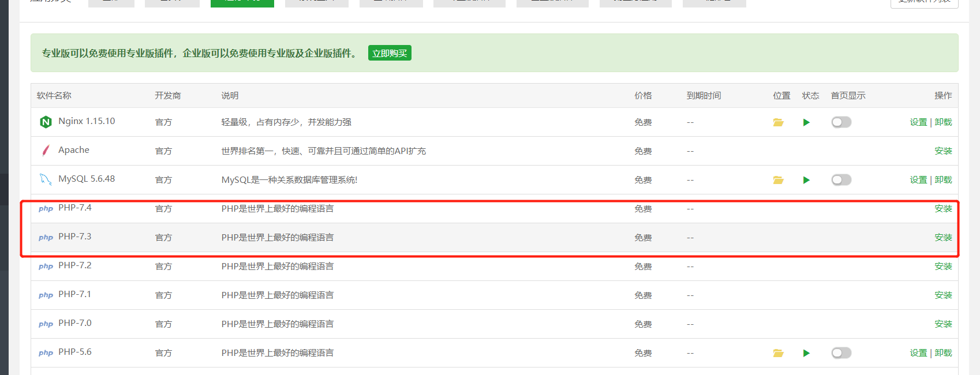Click the PHP-7.2 name text
This screenshot has height=375, width=980.
[x=75, y=265]
